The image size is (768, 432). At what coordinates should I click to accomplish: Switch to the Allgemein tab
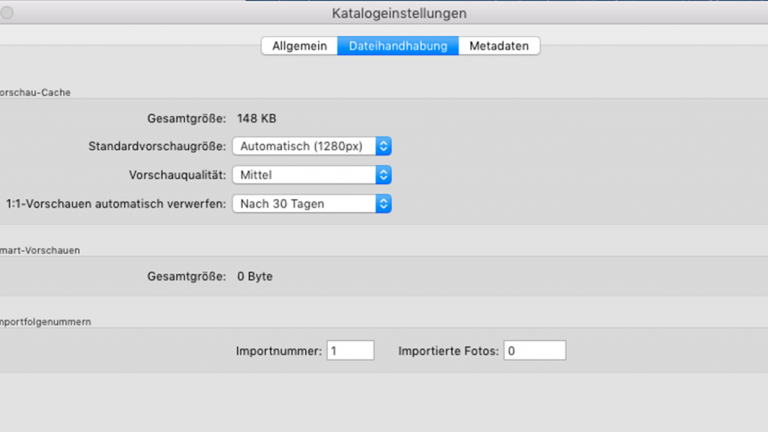tap(299, 46)
